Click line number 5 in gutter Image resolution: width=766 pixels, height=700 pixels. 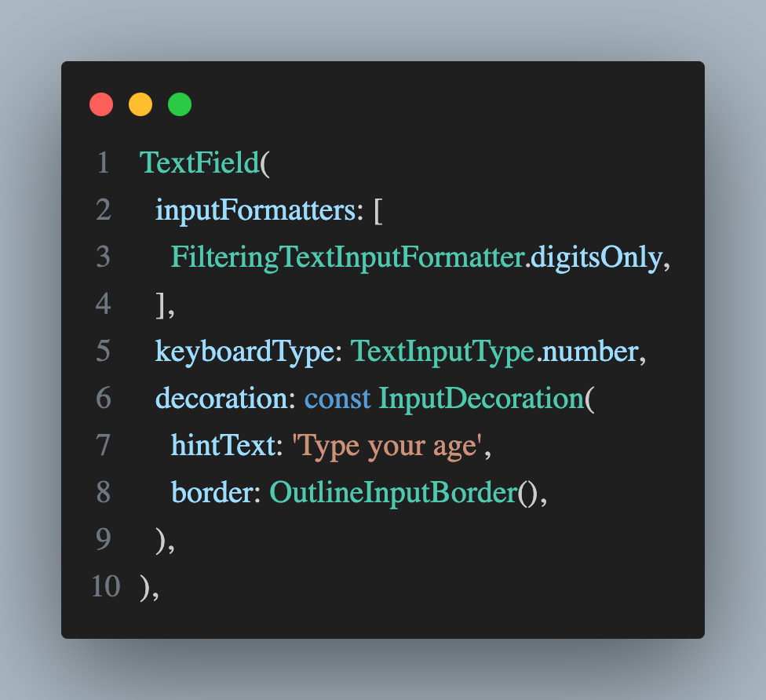[103, 351]
